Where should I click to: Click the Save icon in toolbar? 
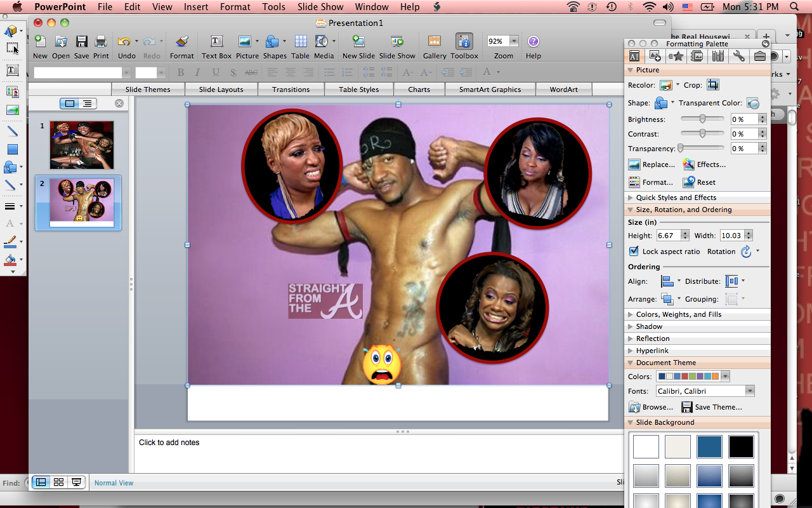pyautogui.click(x=81, y=42)
